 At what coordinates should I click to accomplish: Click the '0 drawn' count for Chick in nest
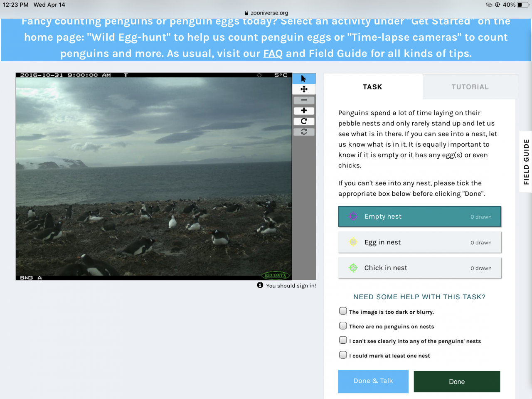click(481, 268)
